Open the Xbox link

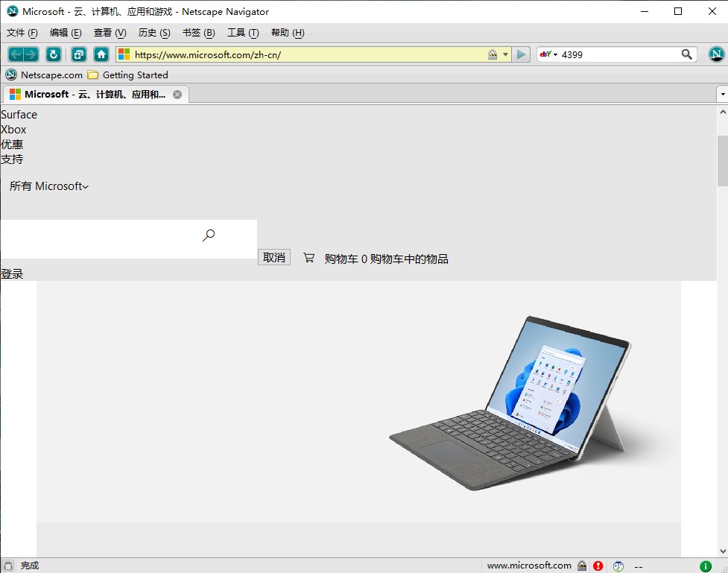pyautogui.click(x=13, y=130)
